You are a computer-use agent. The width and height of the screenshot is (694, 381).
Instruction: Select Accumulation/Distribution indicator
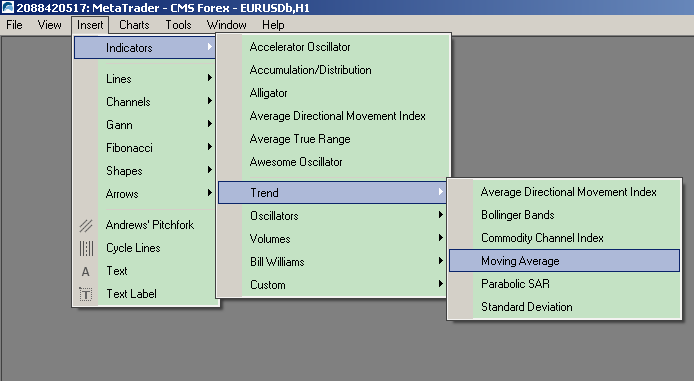click(x=334, y=70)
